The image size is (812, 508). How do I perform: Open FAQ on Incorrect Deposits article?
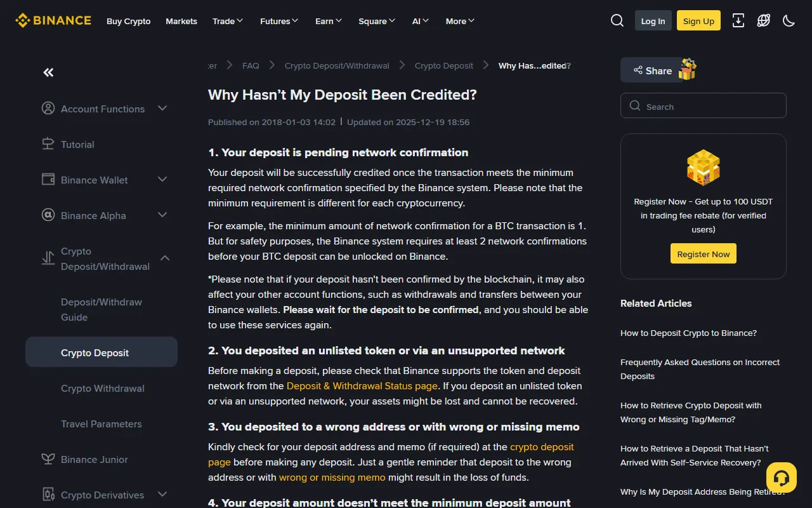point(700,369)
